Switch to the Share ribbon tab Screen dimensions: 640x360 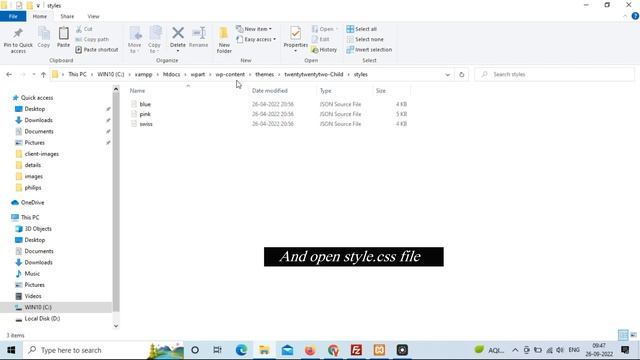67,16
